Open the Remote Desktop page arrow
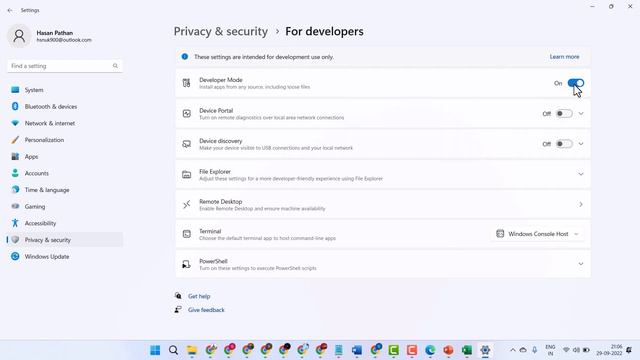 (581, 204)
